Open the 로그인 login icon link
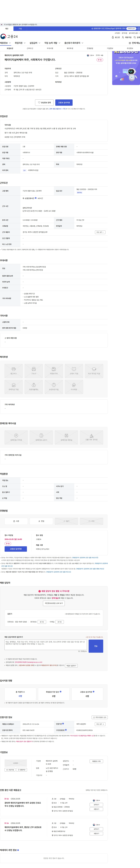This screenshot has height=868, width=140. tap(116, 37)
